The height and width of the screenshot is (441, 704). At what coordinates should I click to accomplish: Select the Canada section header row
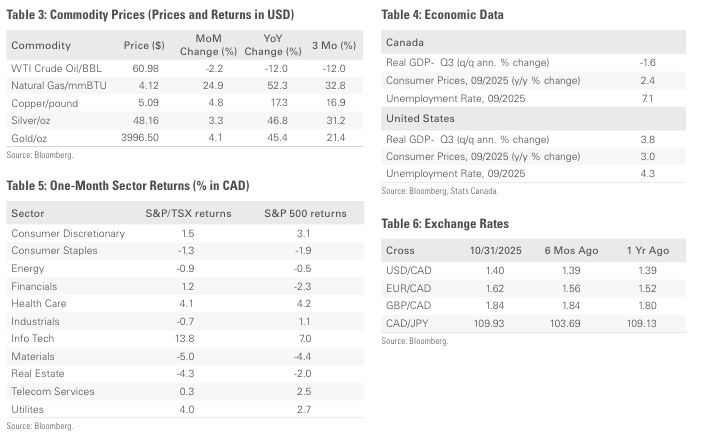[404, 43]
